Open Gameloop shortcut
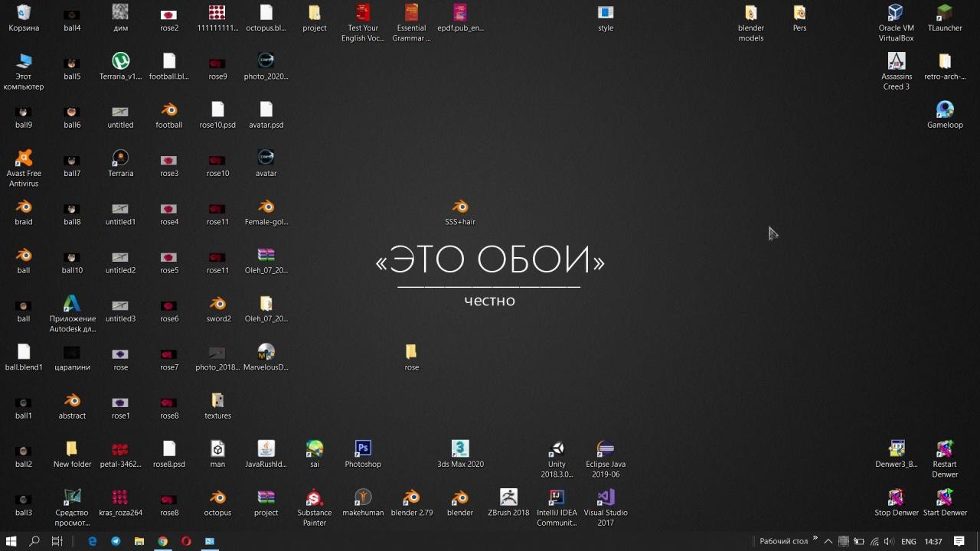Viewport: 980px width, 551px height. click(945, 116)
